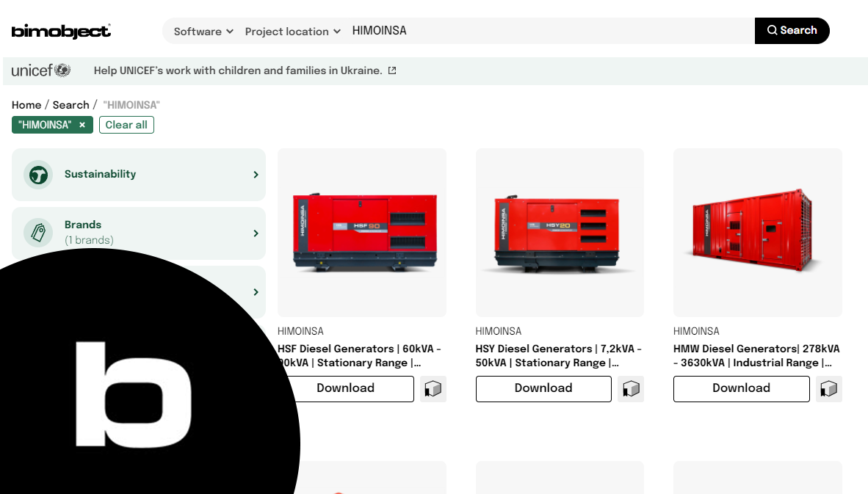
Task: Go to Home breadcrumb
Action: click(26, 104)
